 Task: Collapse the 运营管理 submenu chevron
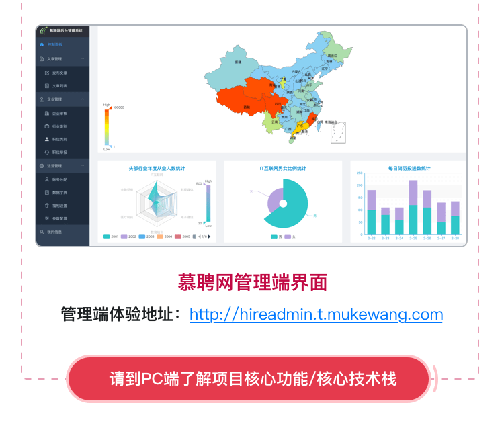(x=83, y=165)
